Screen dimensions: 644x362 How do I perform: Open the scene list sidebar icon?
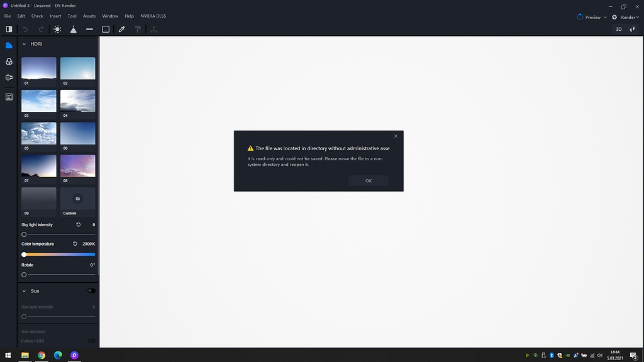[x=9, y=97]
